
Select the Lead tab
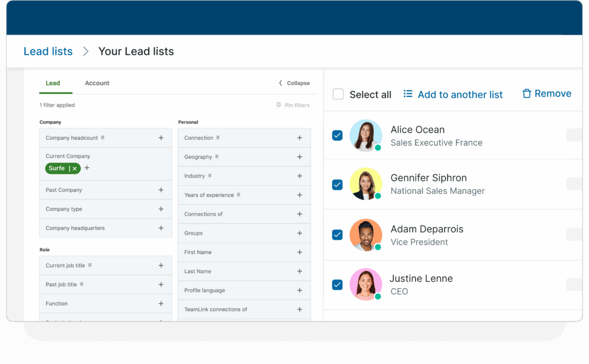[x=53, y=83]
